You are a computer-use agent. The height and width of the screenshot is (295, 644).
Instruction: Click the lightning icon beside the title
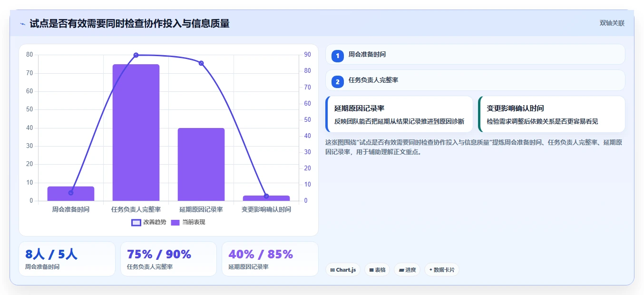[23, 24]
